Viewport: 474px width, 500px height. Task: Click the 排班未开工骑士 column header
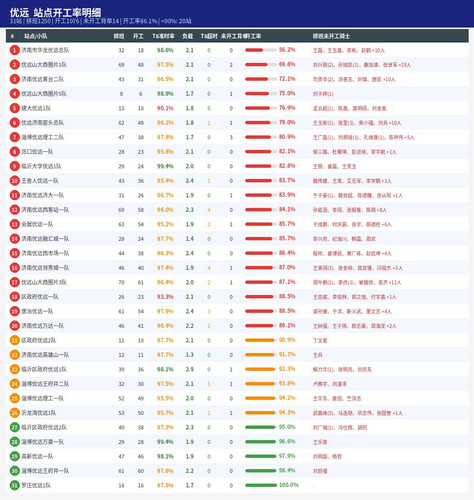331,36
